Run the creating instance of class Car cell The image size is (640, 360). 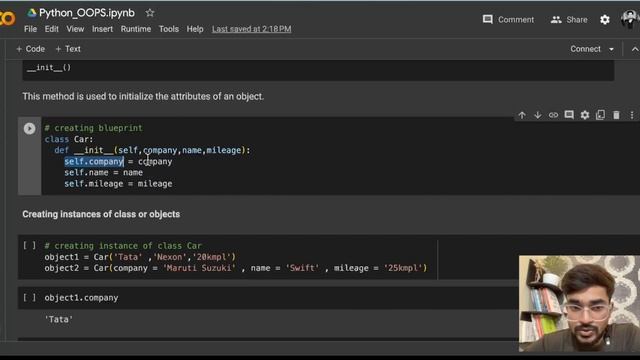pos(29,245)
